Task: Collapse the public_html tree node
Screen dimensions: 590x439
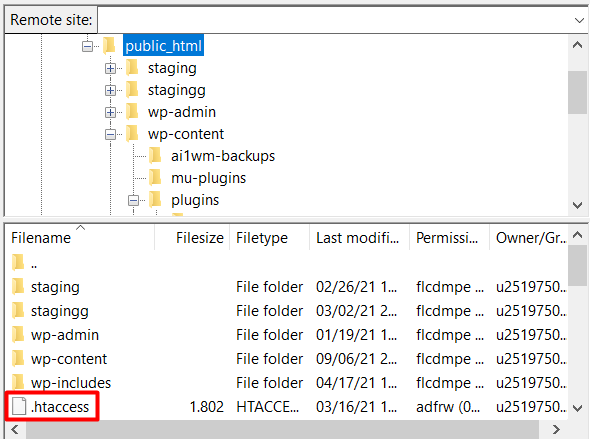Action: click(87, 46)
